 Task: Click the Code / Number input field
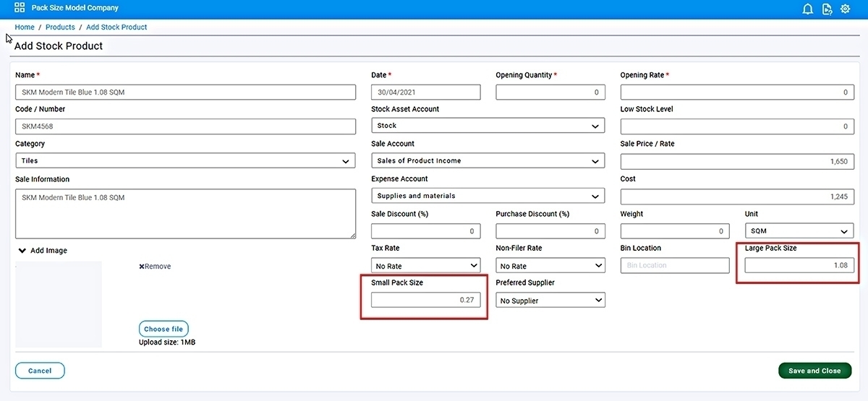(185, 126)
